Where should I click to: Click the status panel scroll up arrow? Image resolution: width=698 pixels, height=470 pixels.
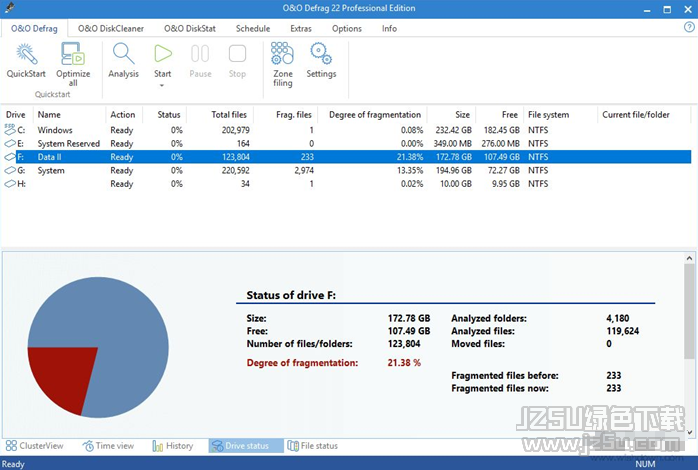689,258
